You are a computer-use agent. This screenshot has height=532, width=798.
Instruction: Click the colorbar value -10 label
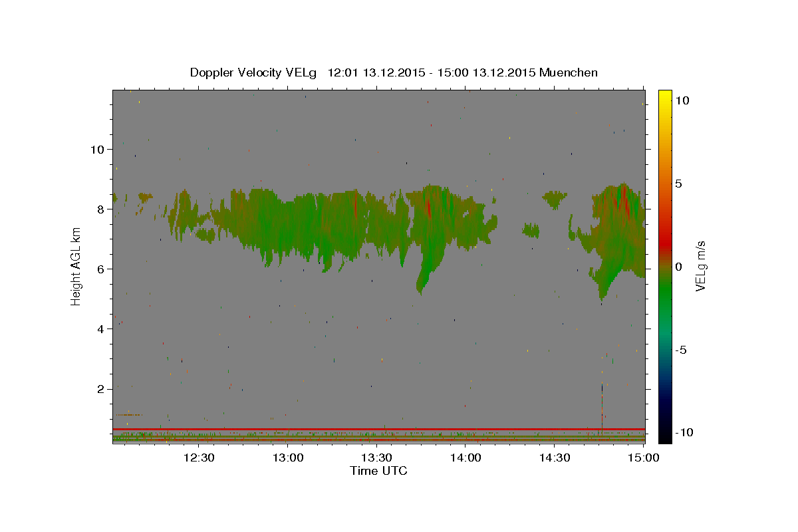(x=684, y=433)
